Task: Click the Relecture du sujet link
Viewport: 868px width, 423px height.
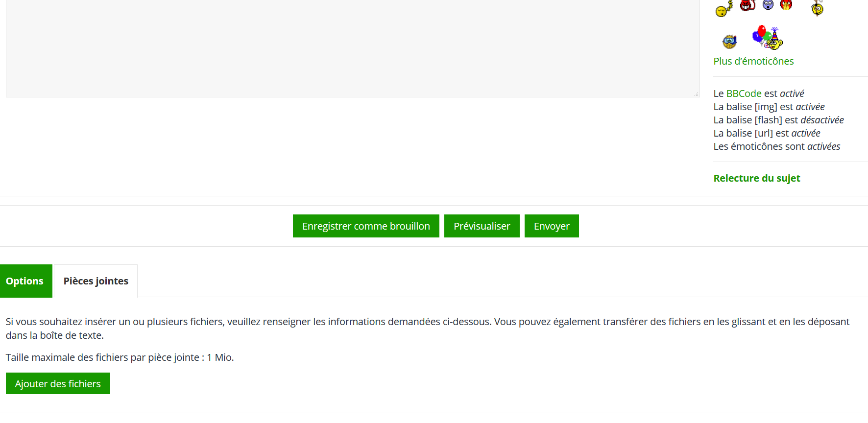Action: [756, 178]
